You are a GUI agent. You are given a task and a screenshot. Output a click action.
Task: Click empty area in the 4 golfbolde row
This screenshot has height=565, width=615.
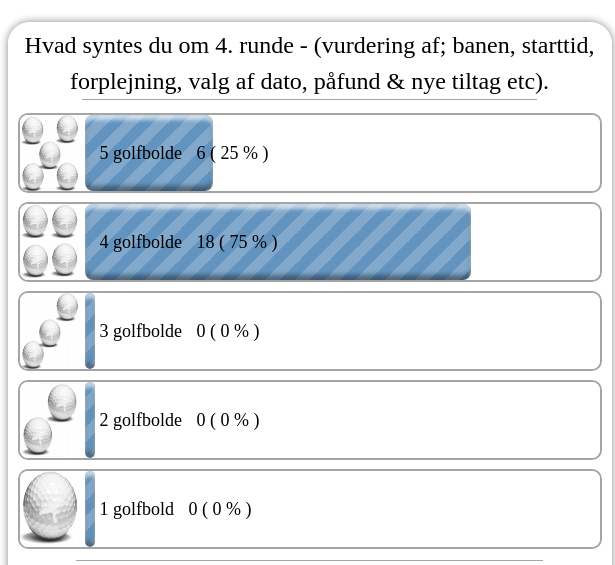(535, 242)
